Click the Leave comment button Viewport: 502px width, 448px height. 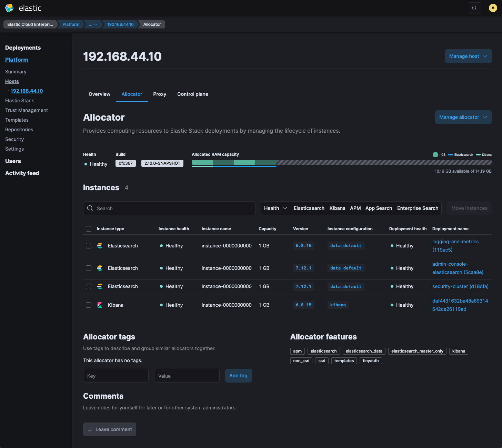coord(110,429)
